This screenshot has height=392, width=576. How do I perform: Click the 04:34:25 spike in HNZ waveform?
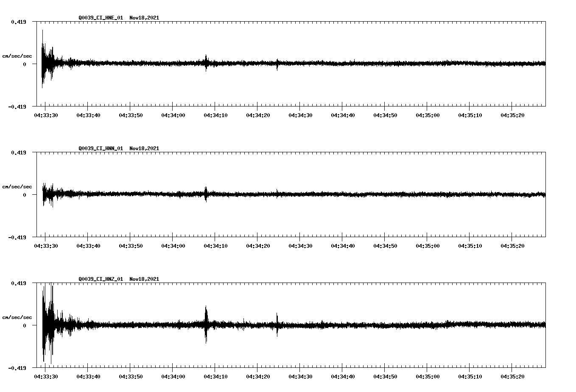point(277,325)
